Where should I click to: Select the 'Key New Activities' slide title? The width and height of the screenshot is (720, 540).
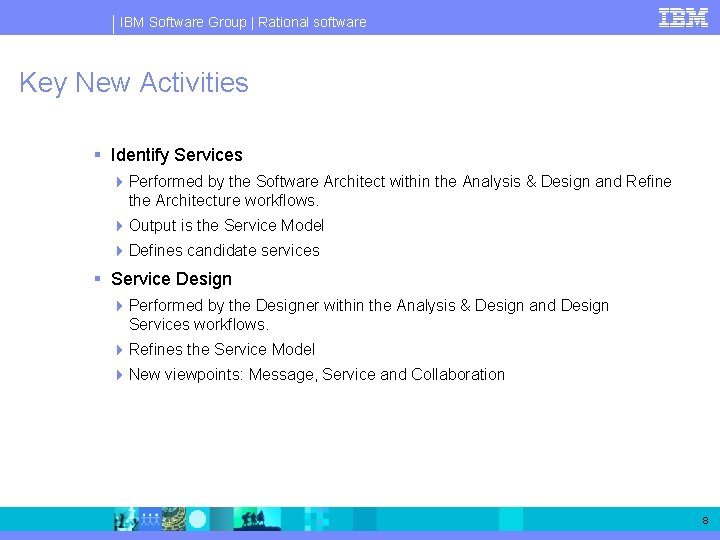[x=134, y=83]
